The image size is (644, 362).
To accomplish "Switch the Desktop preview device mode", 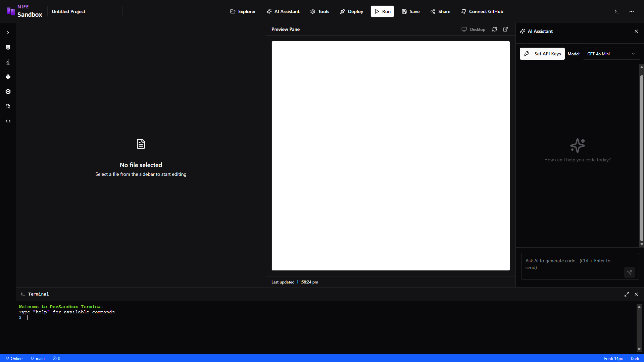I will click(x=474, y=30).
